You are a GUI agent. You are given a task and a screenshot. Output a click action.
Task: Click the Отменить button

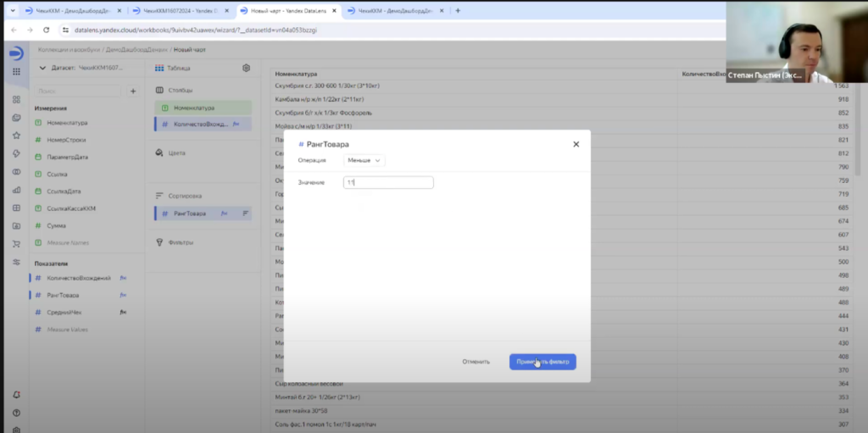pyautogui.click(x=476, y=362)
